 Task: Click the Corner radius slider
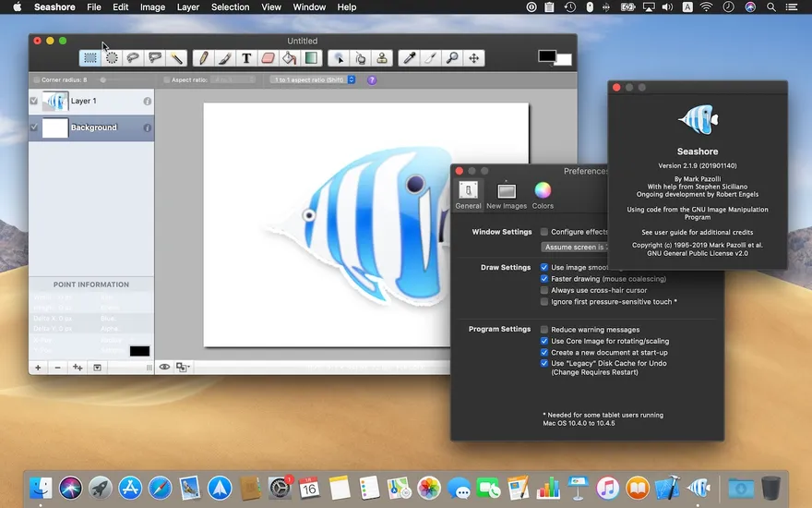(x=122, y=79)
